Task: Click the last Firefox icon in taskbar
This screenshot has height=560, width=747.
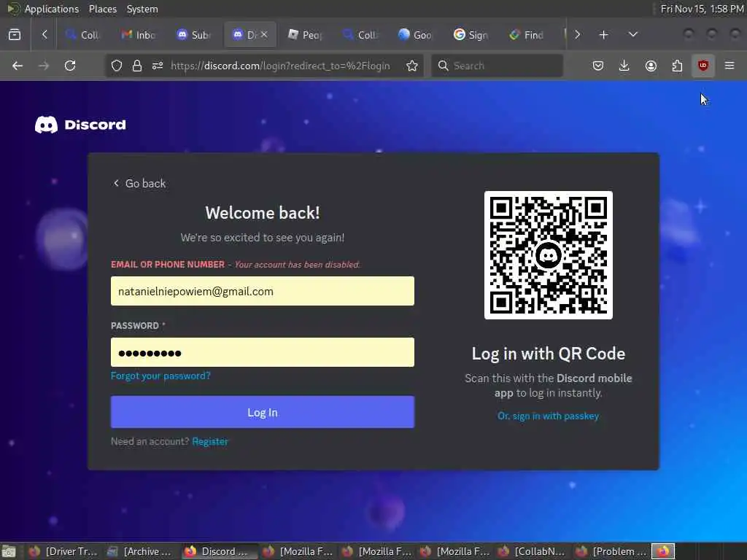Action: point(663,551)
